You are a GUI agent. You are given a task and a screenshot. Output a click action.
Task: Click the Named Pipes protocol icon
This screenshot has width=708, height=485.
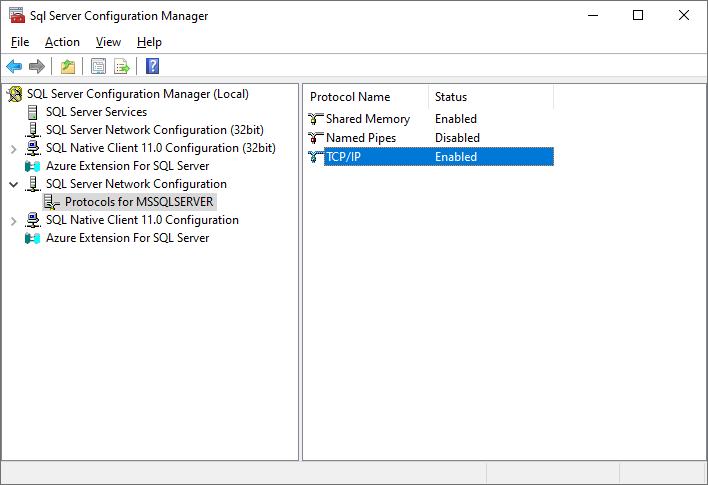[x=316, y=138]
